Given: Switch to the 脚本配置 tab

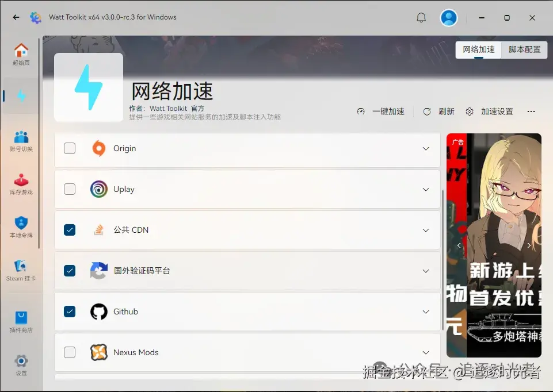Looking at the screenshot, I should [524, 50].
